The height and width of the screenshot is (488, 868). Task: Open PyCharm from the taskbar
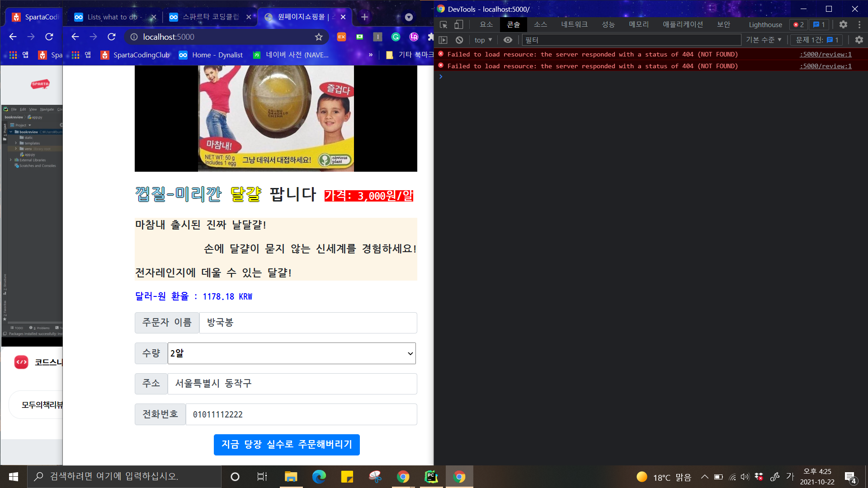[x=431, y=477]
